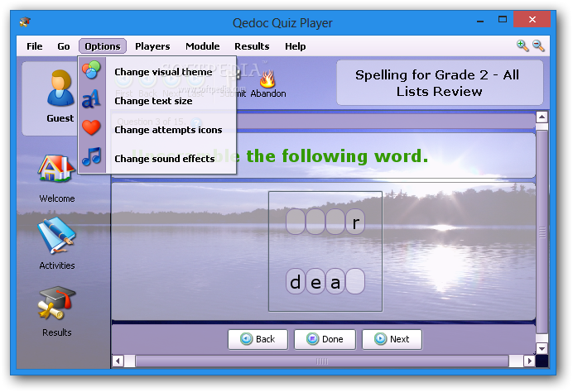Close the Qedoc Quiz Player window

point(532,19)
